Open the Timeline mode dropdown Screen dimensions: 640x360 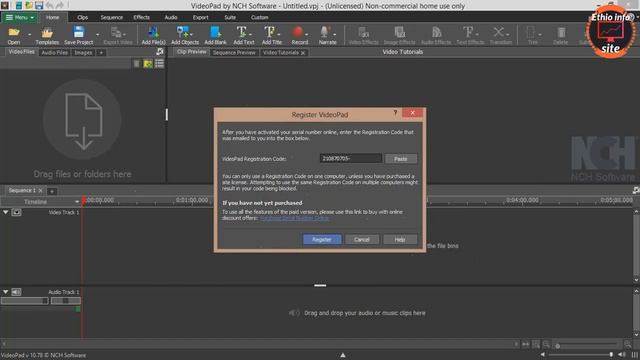coord(77,202)
